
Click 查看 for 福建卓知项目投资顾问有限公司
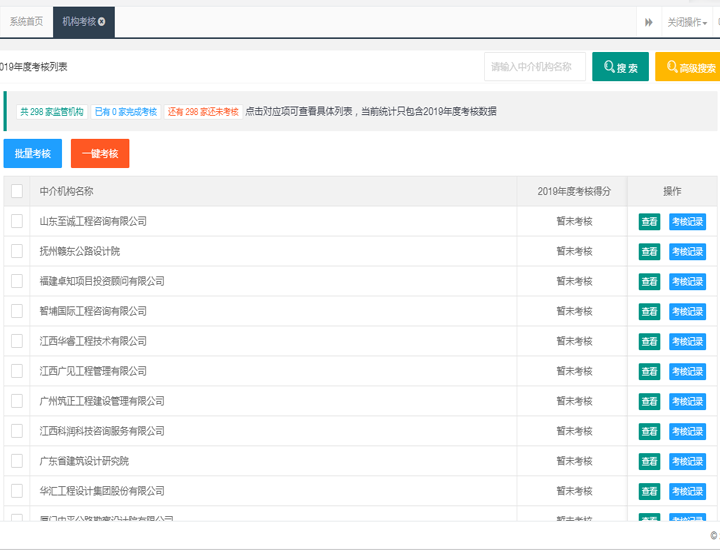[649, 281]
